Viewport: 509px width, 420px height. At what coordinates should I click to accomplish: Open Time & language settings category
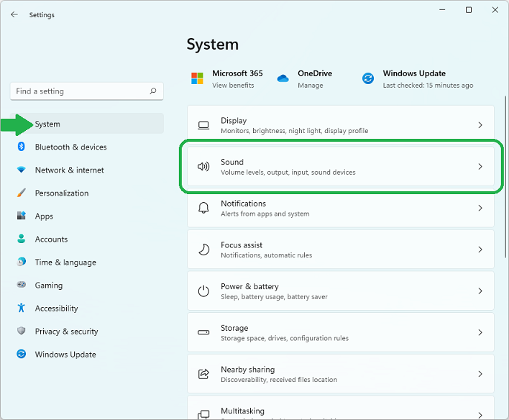pos(65,262)
